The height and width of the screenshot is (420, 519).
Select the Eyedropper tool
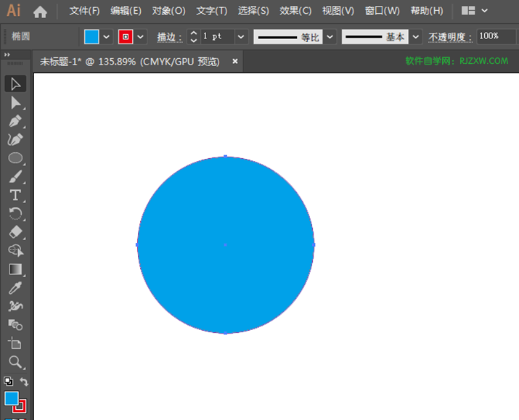click(15, 288)
